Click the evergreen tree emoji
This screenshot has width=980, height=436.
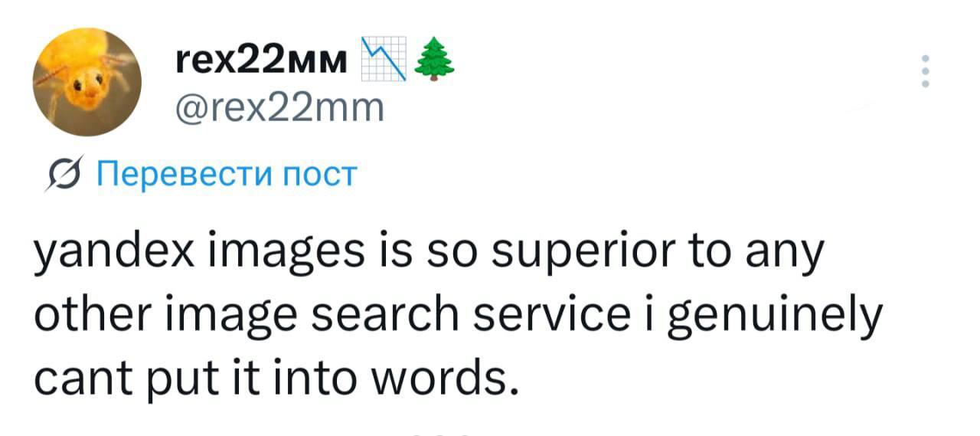click(x=434, y=60)
